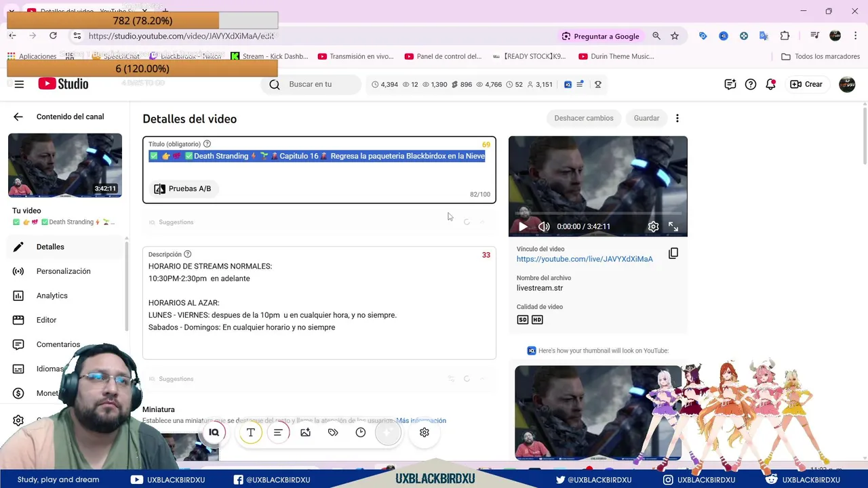This screenshot has height=488, width=868.
Task: Click the sidebar video thumbnail
Action: click(x=65, y=165)
